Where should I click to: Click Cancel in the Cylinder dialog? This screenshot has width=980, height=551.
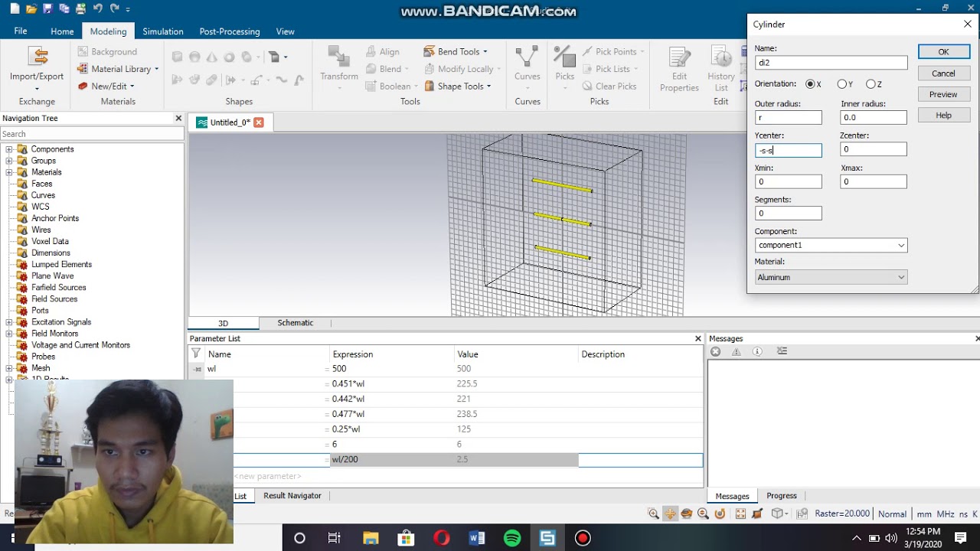tap(943, 73)
